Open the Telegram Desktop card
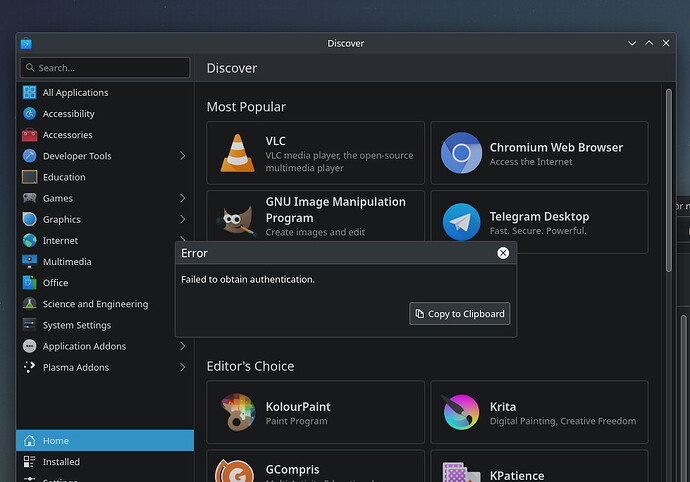This screenshot has height=482, width=690. (x=539, y=222)
